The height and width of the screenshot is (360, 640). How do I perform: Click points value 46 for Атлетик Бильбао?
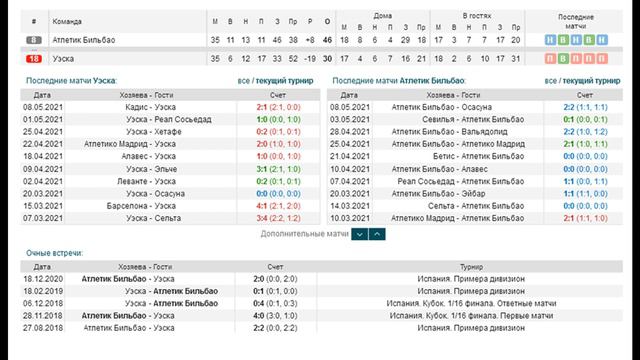pyautogui.click(x=327, y=40)
